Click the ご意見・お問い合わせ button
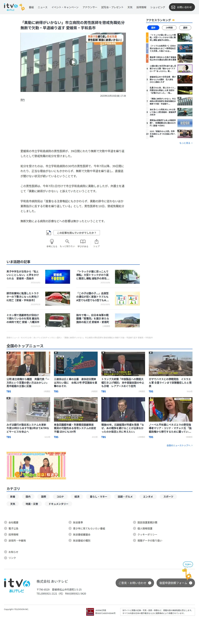The image size is (199, 644). coord(135,583)
